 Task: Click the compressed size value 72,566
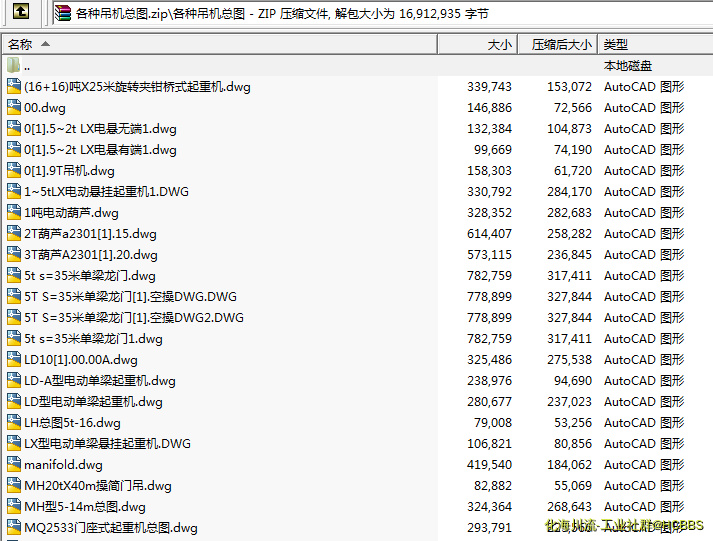tap(573, 108)
